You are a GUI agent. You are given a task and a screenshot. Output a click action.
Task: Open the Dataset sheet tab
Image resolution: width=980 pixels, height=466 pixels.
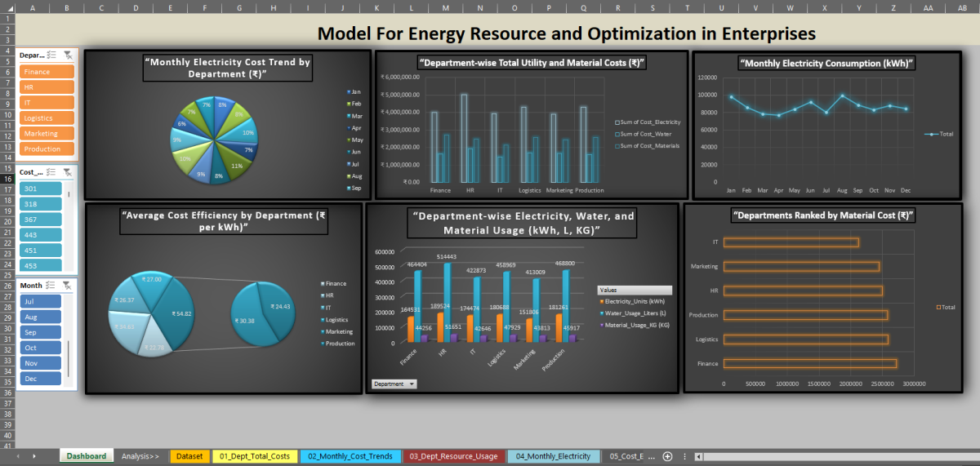189,456
